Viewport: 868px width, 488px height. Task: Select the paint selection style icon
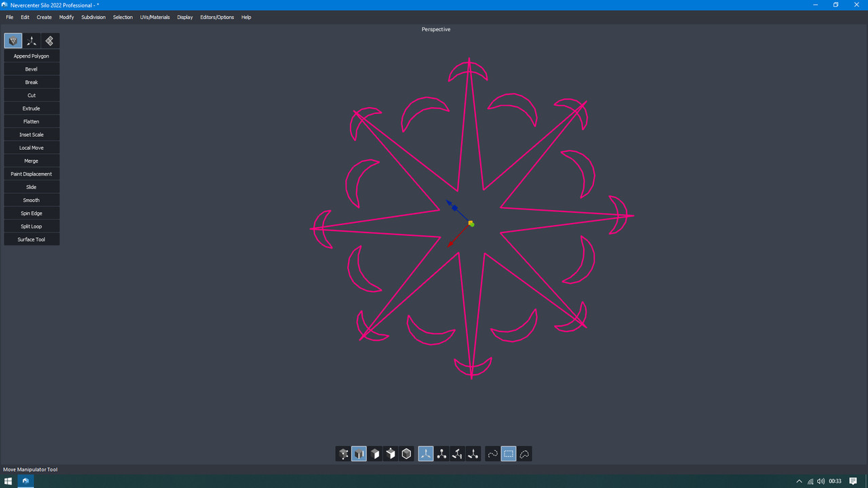pos(493,454)
